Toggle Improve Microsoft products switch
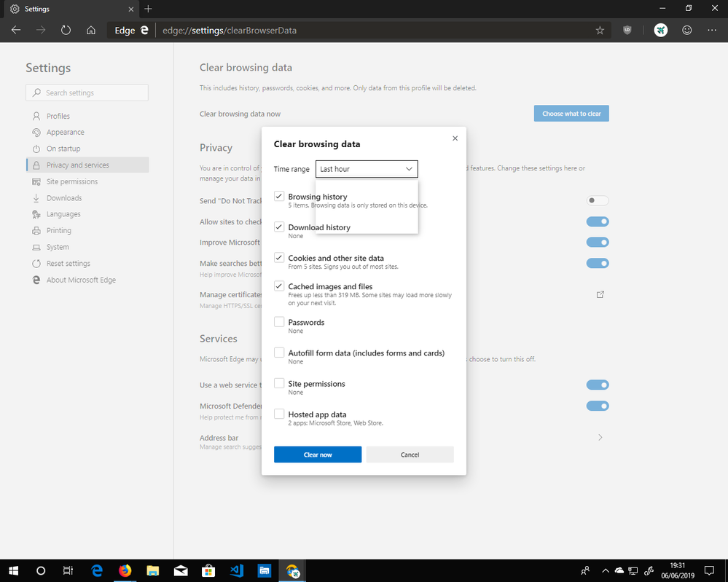 click(x=598, y=242)
